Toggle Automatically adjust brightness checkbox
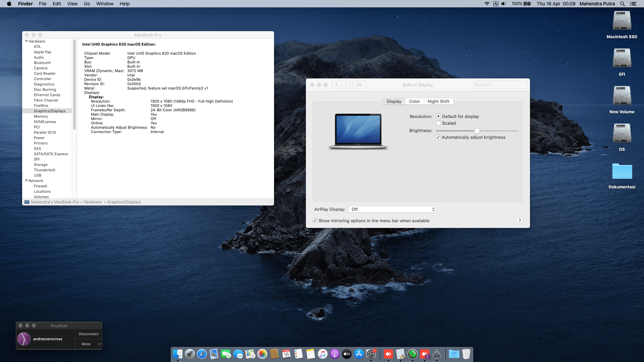Image resolution: width=644 pixels, height=362 pixels. (x=438, y=137)
